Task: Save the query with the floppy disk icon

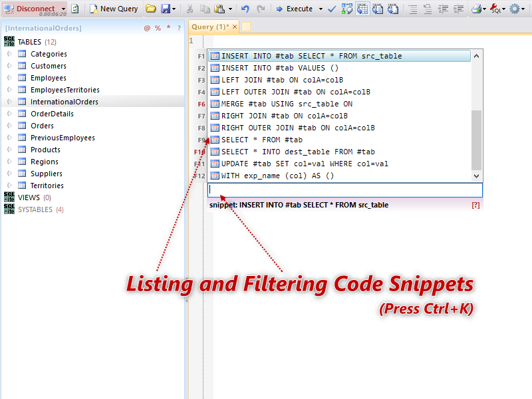Action: [x=165, y=9]
